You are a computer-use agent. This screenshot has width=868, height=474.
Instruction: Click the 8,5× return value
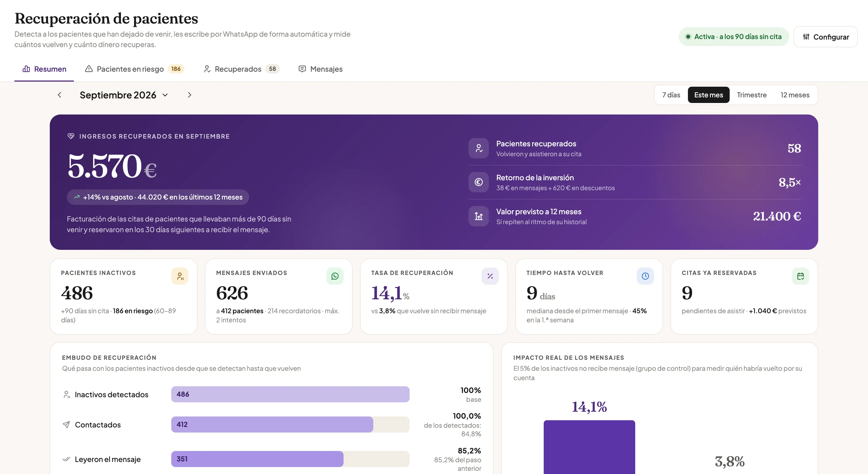click(x=790, y=182)
